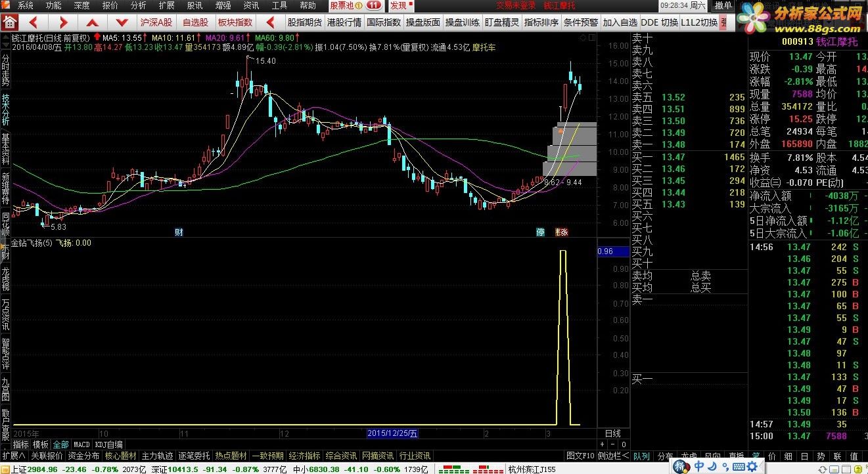Select the MACD indicator tab
Image resolution: width=868 pixels, height=474 pixels.
[81, 444]
